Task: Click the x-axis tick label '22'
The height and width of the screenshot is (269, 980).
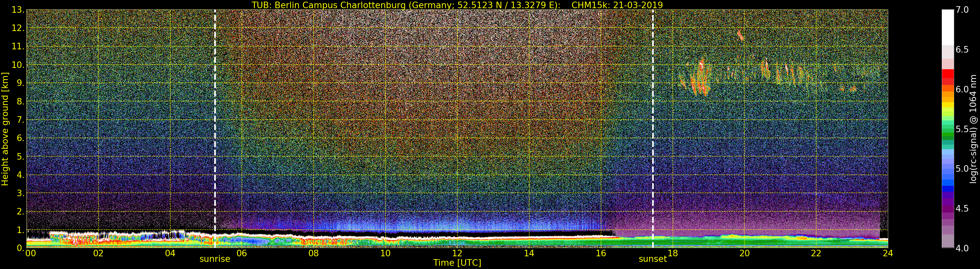Action: click(x=816, y=253)
